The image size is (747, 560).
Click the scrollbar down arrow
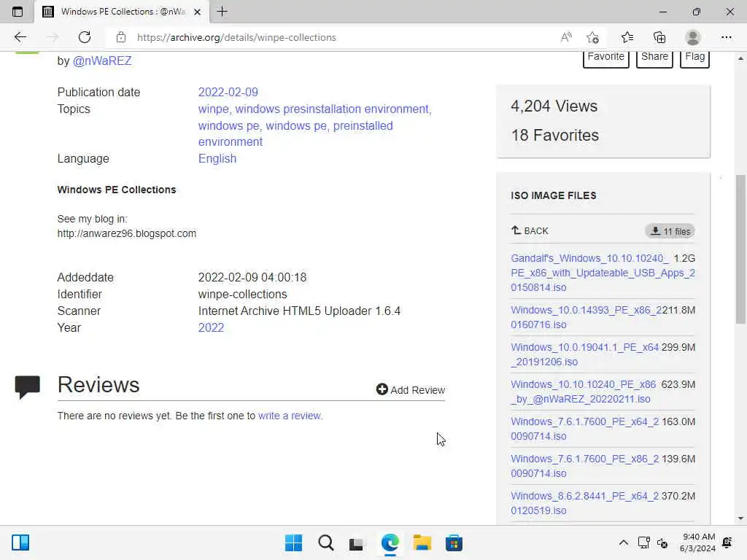[740, 518]
